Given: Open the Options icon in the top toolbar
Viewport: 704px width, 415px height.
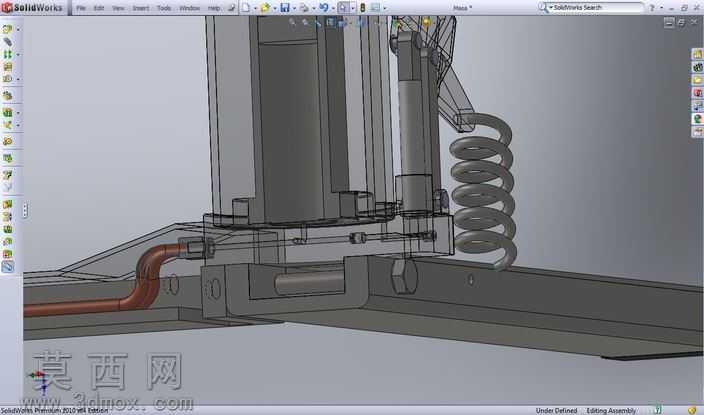Looking at the screenshot, I should tap(375, 7).
